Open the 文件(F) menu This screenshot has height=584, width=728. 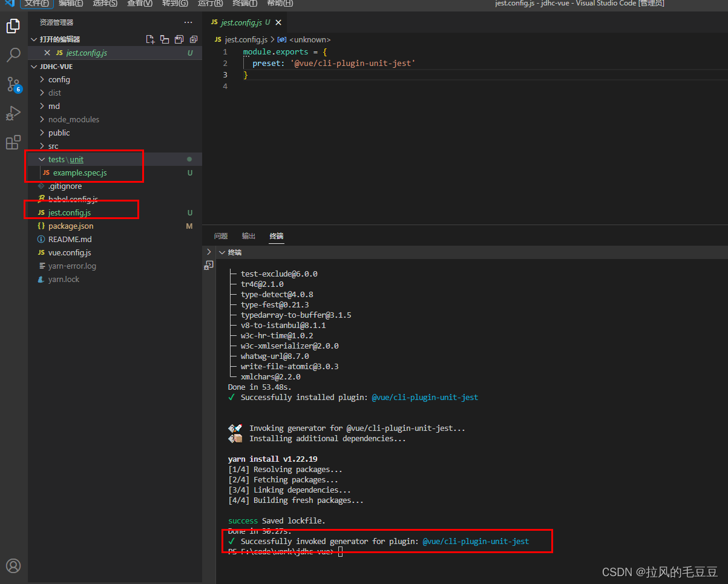click(x=36, y=4)
